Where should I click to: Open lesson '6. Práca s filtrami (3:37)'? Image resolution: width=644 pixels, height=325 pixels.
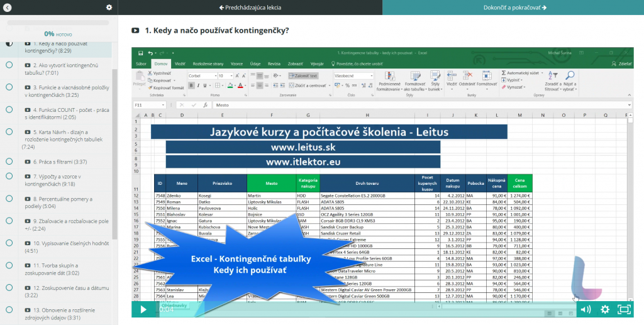(x=56, y=162)
